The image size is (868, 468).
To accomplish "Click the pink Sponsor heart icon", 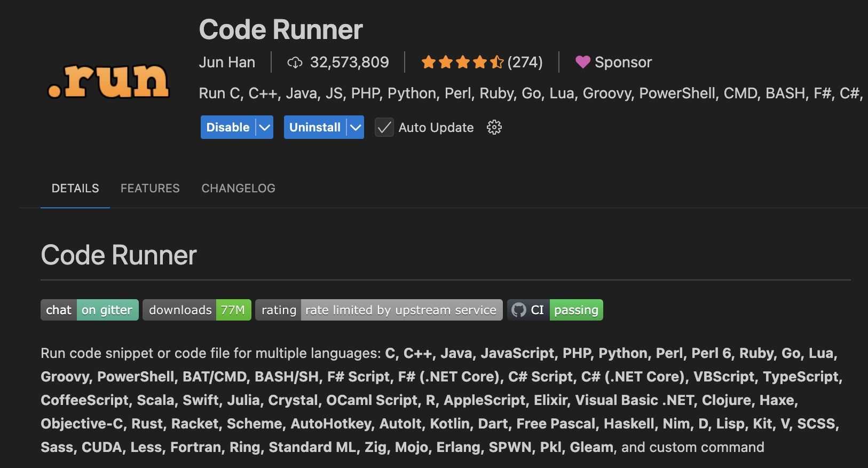I will pyautogui.click(x=583, y=62).
